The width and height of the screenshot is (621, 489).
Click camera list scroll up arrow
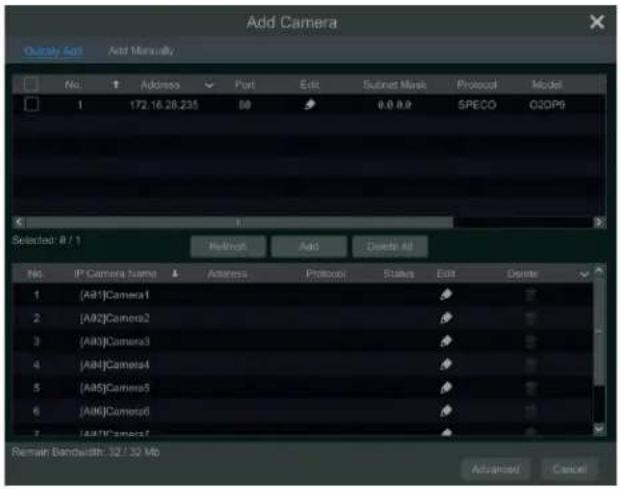pos(599,271)
